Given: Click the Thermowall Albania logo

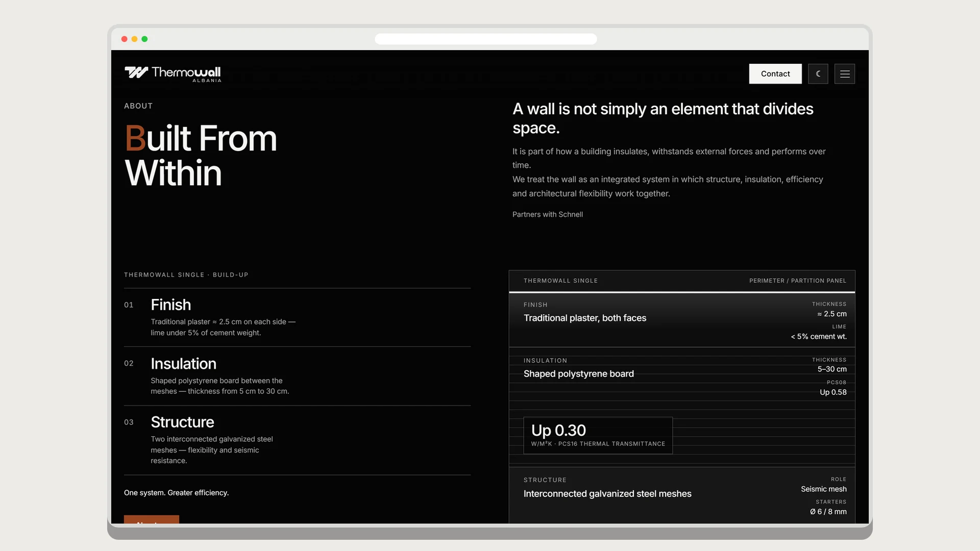Looking at the screenshot, I should (x=173, y=74).
